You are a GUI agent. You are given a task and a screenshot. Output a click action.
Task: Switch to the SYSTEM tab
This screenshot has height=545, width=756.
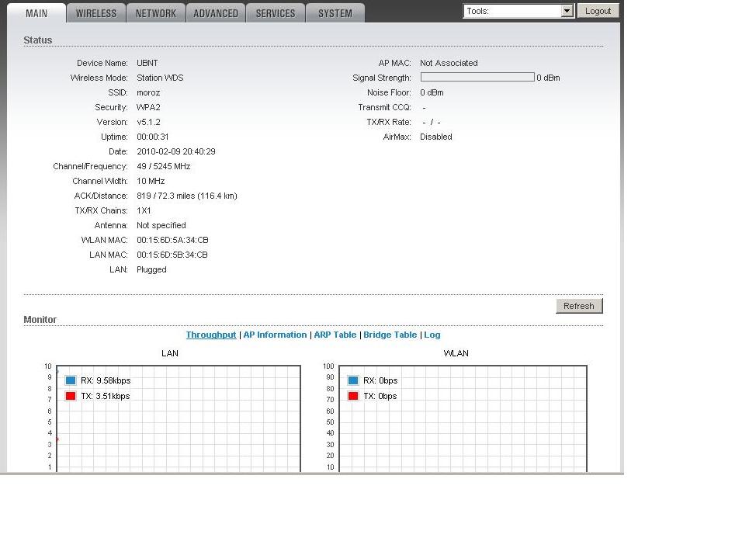335,13
